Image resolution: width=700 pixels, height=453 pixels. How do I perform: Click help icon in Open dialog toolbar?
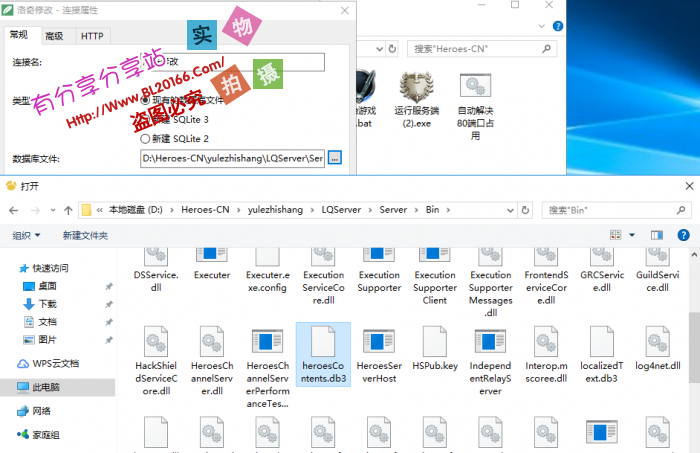[683, 235]
